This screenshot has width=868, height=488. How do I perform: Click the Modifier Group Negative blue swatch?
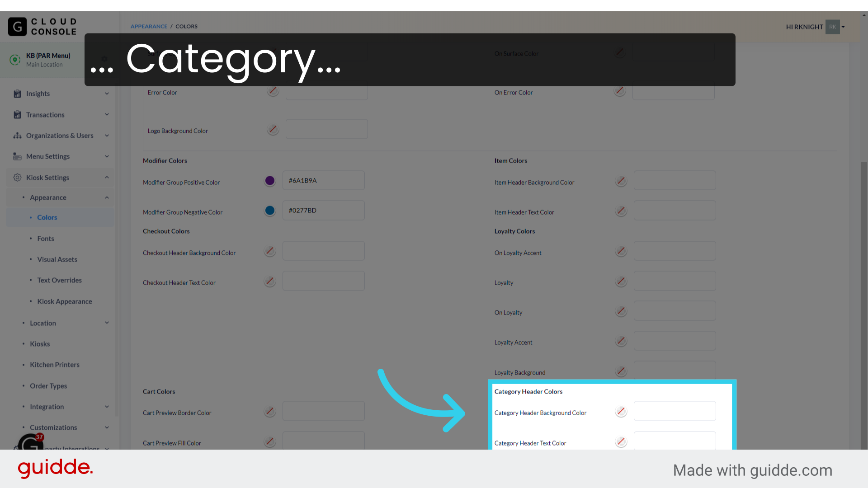[x=270, y=211]
